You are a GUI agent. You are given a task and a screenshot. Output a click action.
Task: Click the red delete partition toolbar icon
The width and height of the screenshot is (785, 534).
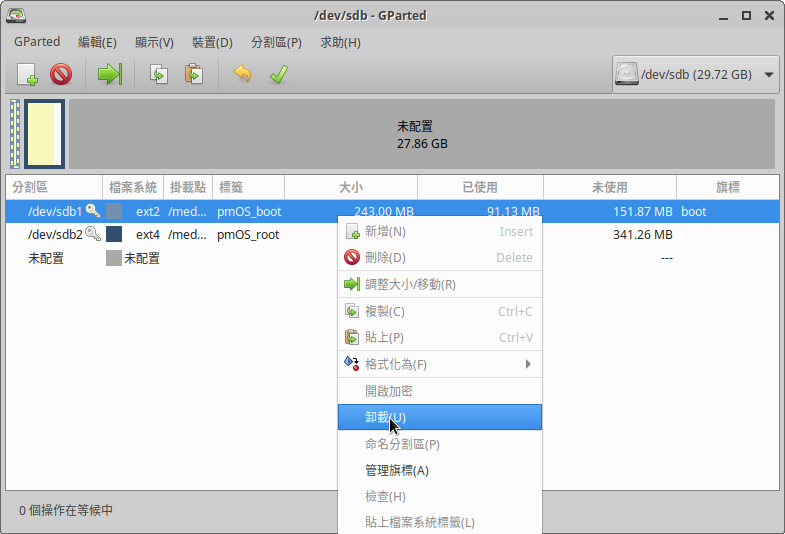(x=61, y=74)
